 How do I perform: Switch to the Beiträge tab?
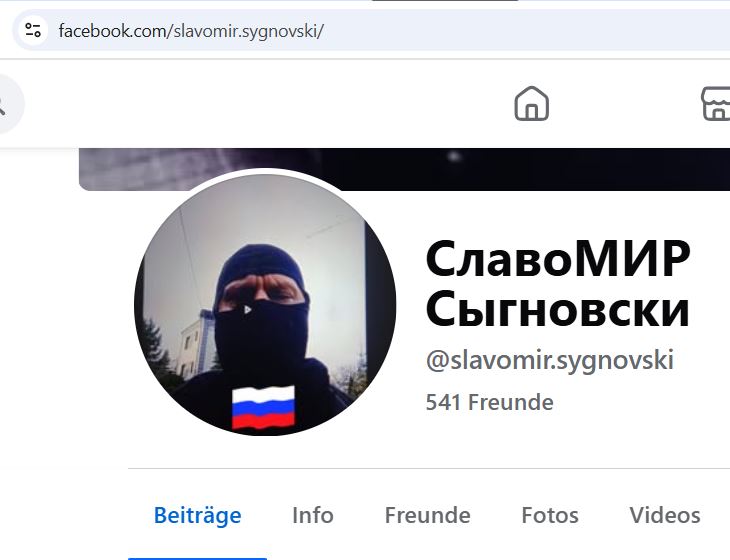pos(197,515)
